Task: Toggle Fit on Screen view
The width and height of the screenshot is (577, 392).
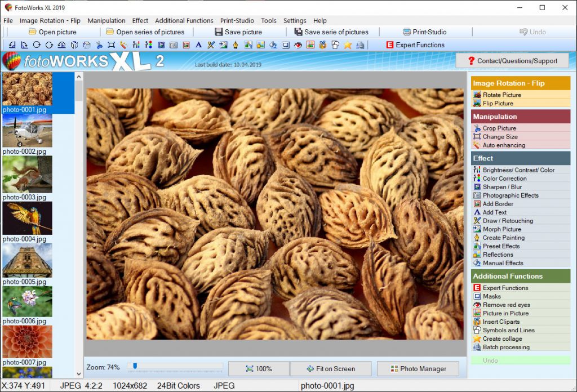Action: [331, 368]
